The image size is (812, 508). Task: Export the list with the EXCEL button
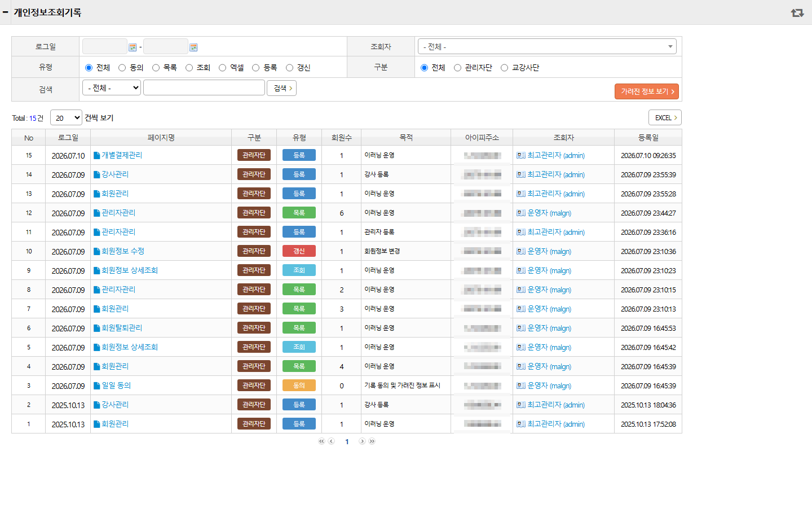tap(665, 117)
